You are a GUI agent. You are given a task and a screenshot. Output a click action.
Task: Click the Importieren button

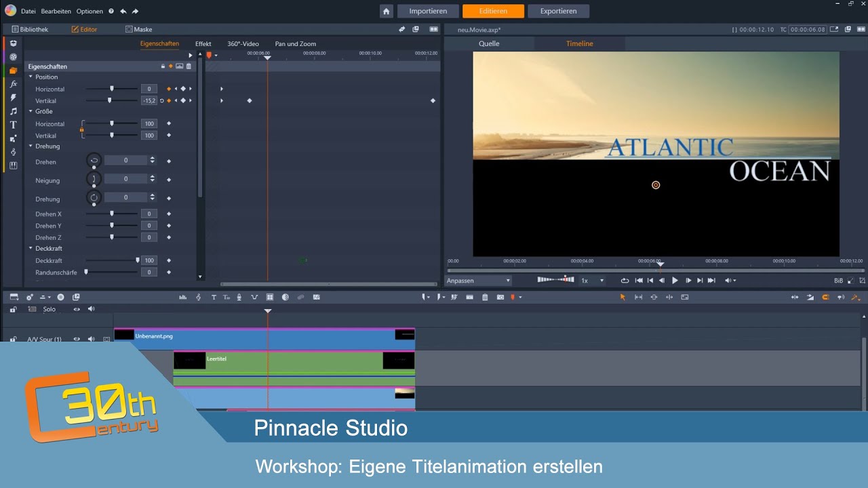[428, 12]
